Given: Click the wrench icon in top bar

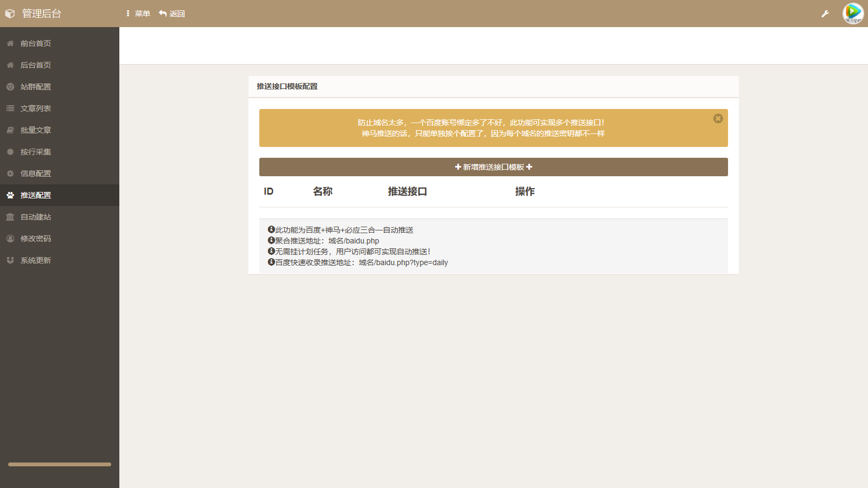Looking at the screenshot, I should [x=825, y=14].
